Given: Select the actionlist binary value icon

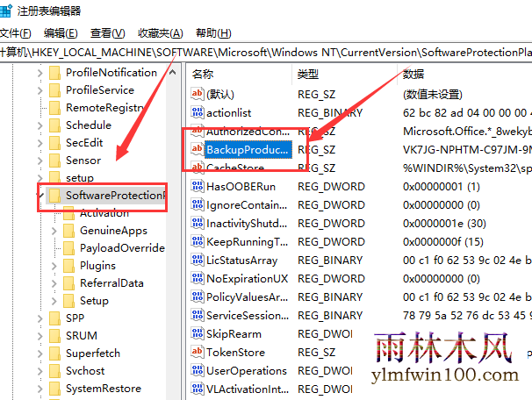Looking at the screenshot, I should click(198, 112).
